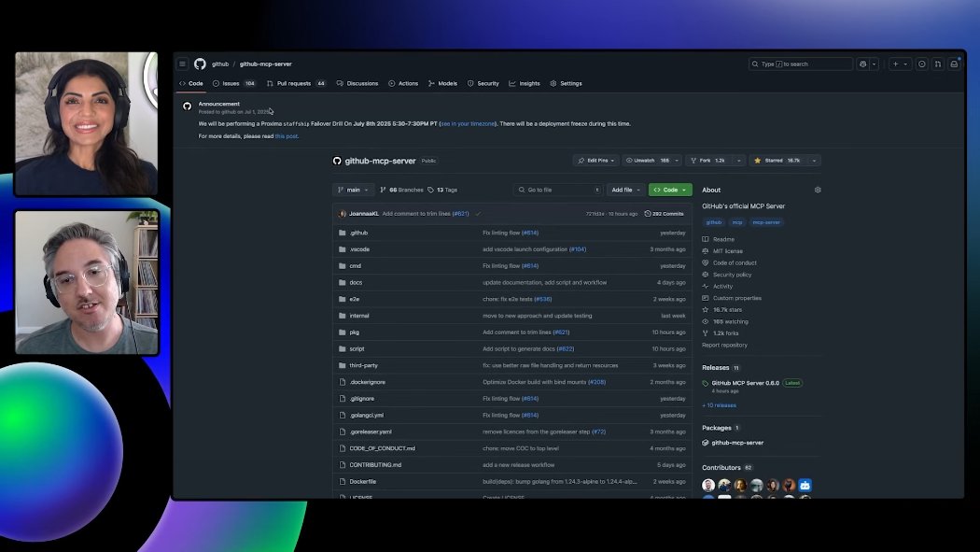Open the notifications inbox icon

(x=955, y=64)
